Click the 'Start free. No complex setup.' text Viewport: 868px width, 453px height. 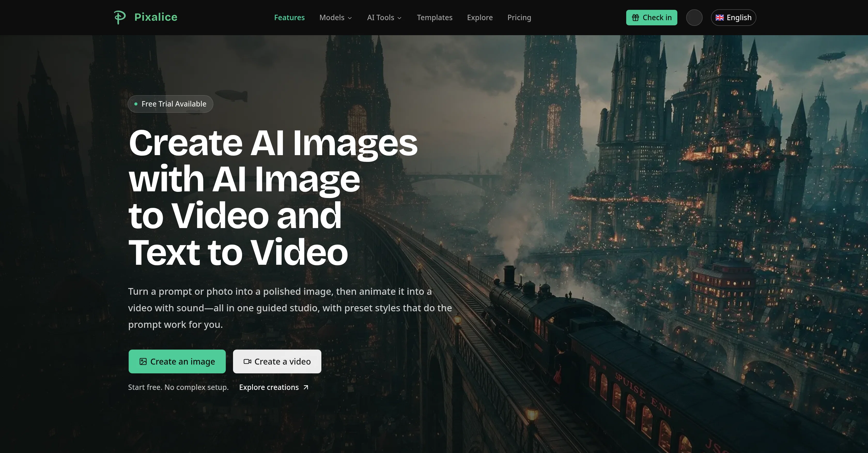click(178, 387)
